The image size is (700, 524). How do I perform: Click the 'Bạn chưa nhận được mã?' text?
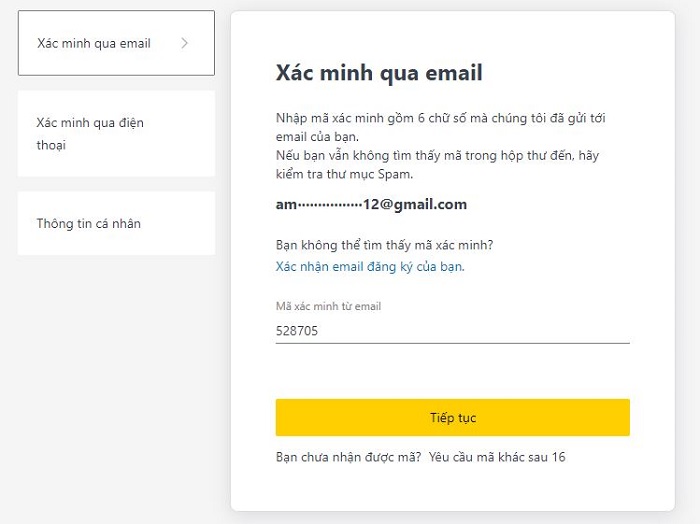[x=348, y=457]
